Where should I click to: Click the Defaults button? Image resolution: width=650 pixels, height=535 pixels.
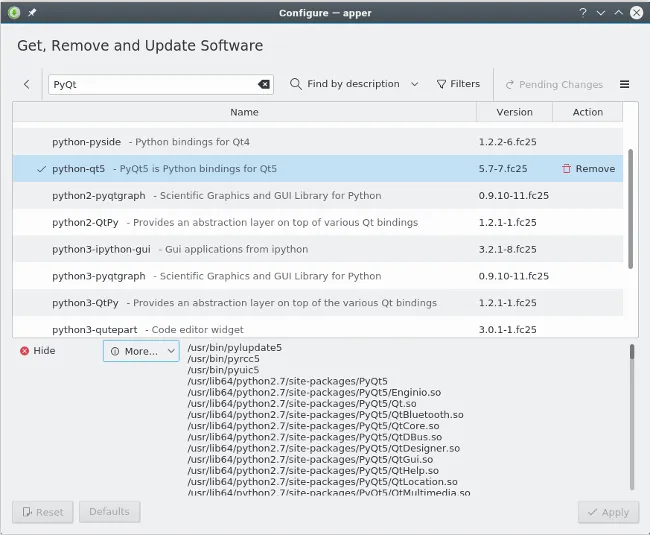click(x=110, y=512)
